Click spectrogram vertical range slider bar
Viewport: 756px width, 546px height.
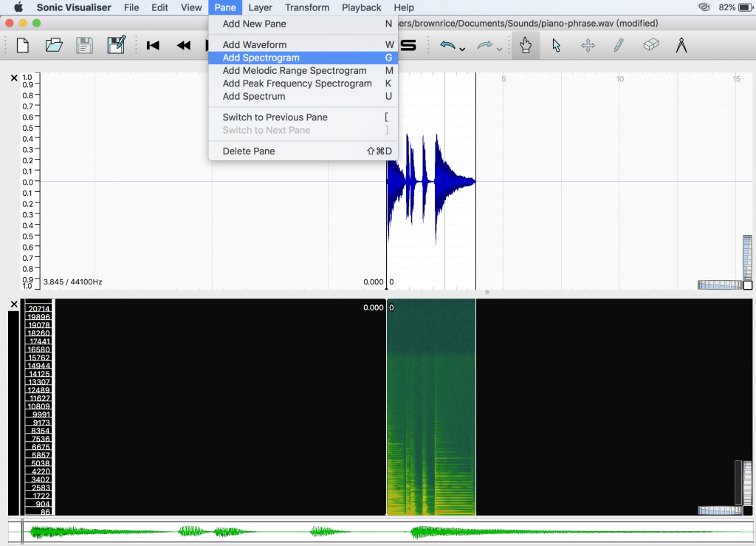pyautogui.click(x=738, y=482)
